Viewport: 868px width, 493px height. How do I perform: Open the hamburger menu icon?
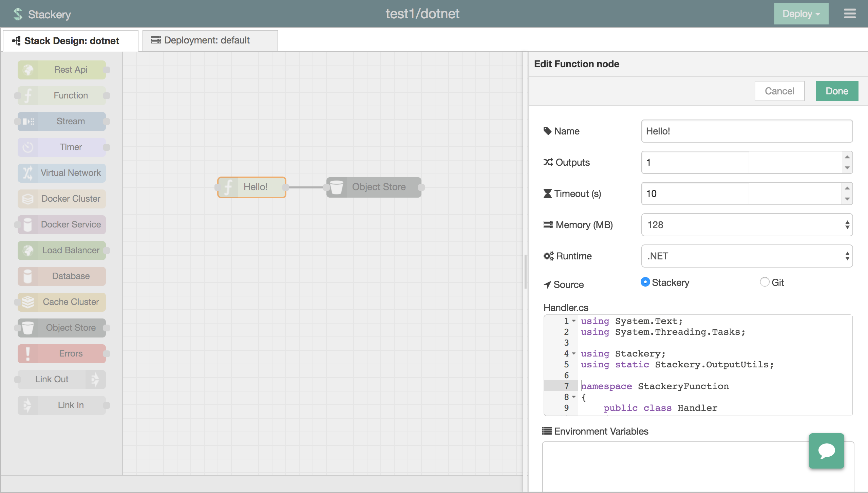(x=850, y=14)
